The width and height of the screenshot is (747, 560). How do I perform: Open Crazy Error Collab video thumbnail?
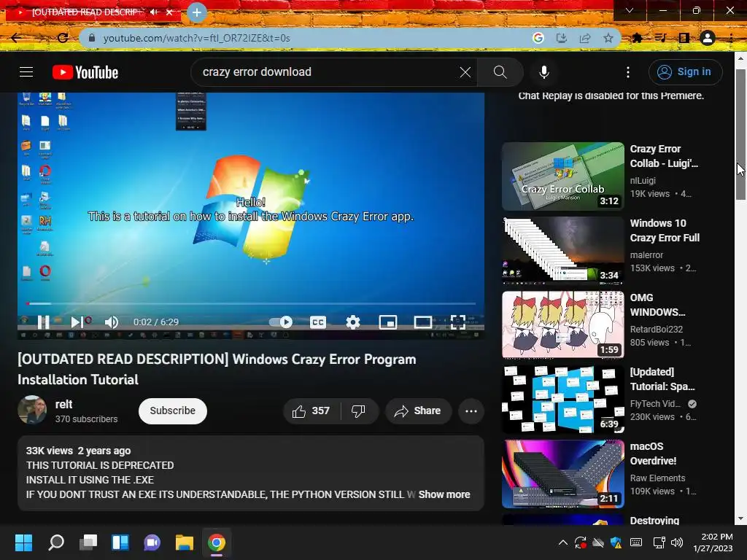coord(563,176)
